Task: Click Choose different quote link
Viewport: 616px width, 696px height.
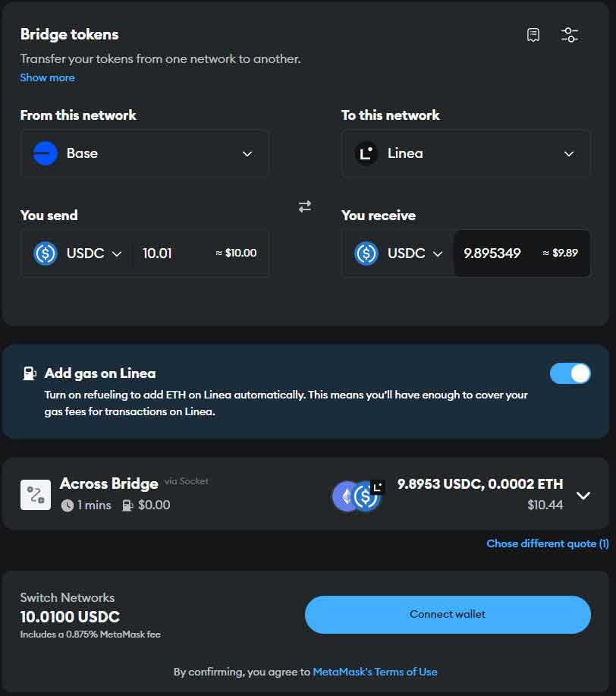Action: [547, 543]
